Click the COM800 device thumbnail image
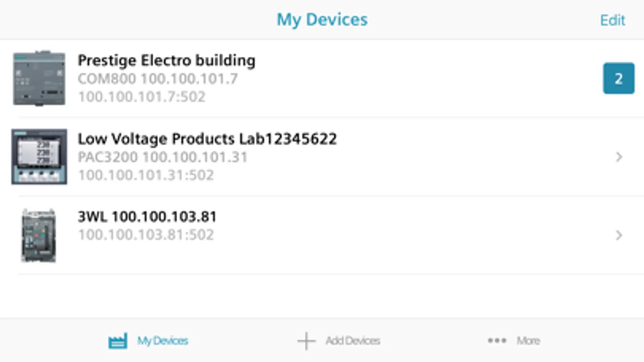The image size is (644, 362). pos(39,78)
